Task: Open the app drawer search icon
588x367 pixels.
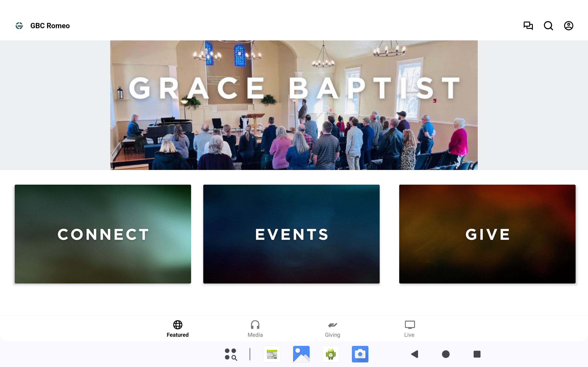Action: 231,354
